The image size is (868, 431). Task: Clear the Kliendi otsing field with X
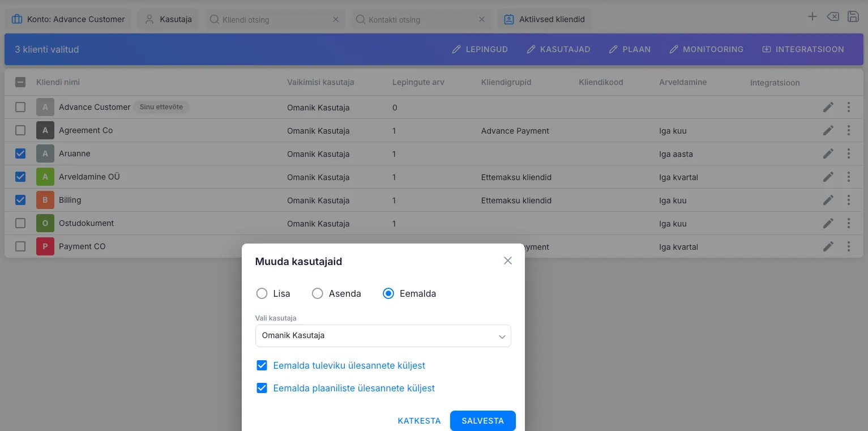(x=335, y=19)
